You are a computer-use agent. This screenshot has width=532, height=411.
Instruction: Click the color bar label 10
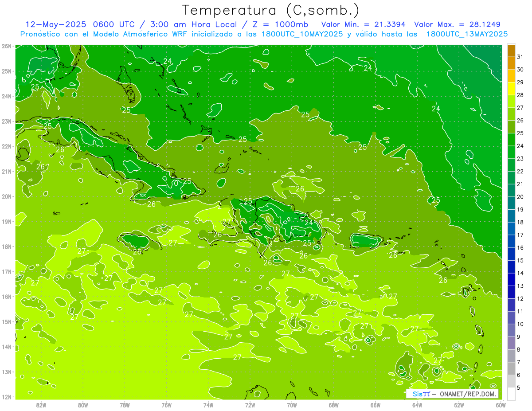click(x=520, y=324)
